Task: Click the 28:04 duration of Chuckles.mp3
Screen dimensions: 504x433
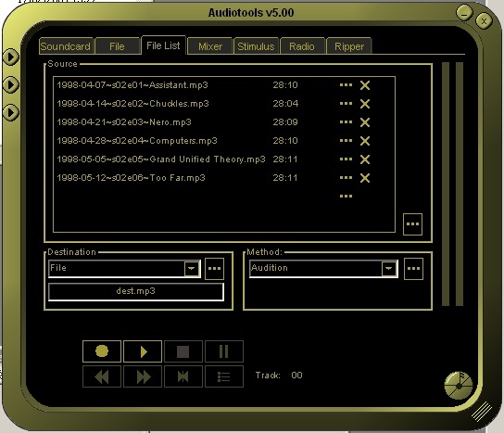Action: (285, 104)
